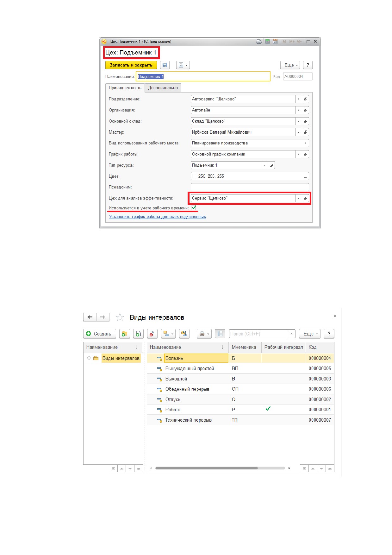
Task: Click the Создать button
Action: click(x=100, y=334)
